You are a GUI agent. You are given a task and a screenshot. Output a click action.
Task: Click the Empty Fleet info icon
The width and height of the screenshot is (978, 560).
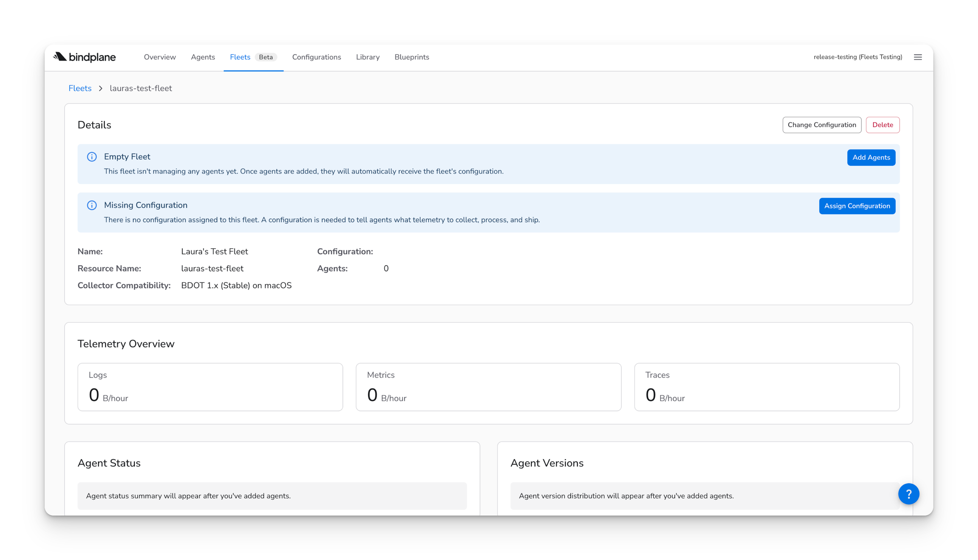pos(92,157)
